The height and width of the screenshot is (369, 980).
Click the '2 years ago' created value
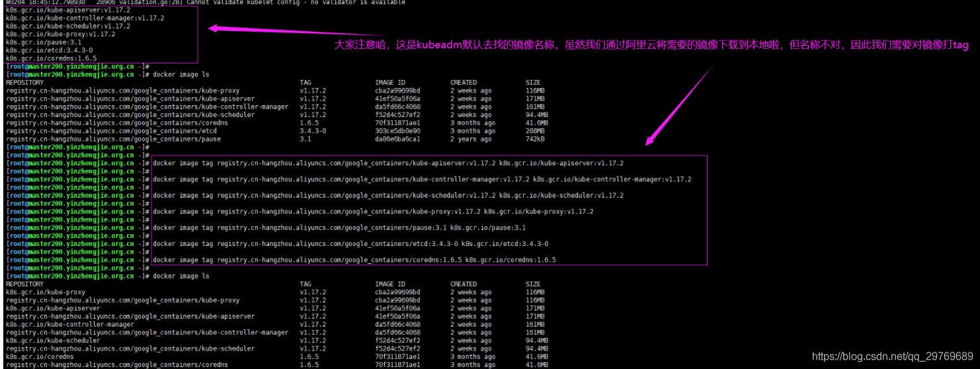pyautogui.click(x=471, y=139)
